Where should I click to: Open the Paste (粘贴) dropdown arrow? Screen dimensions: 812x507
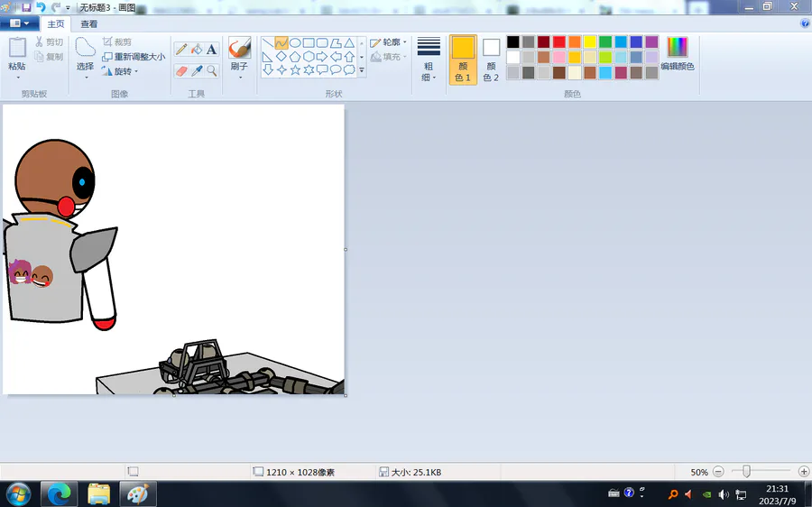(x=18, y=78)
